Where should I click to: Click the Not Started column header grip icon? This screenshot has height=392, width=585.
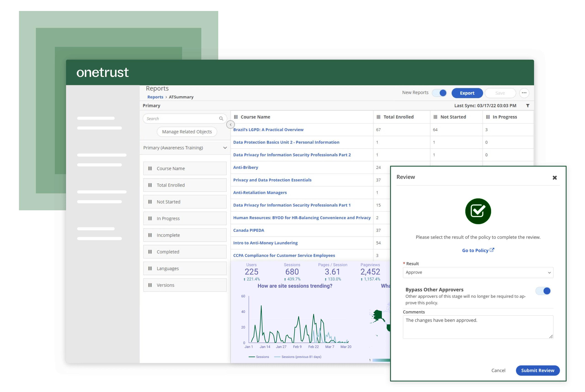pyautogui.click(x=435, y=117)
